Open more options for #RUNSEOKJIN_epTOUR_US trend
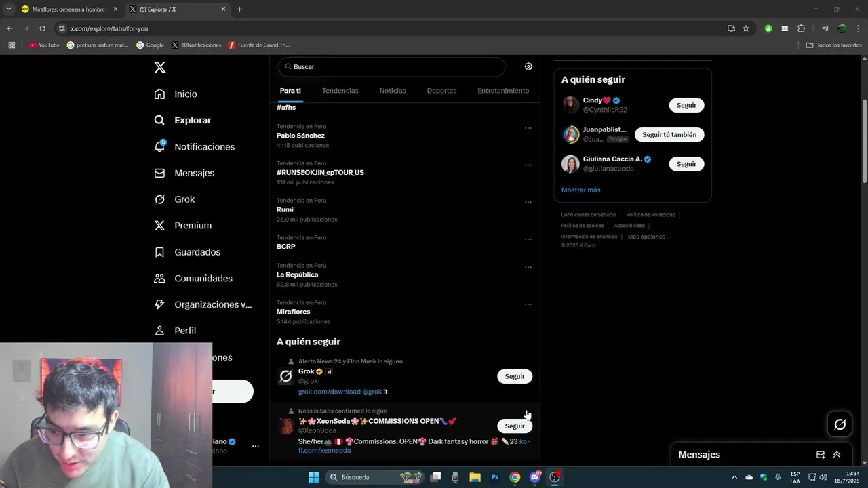The height and width of the screenshot is (488, 868). pos(528,165)
